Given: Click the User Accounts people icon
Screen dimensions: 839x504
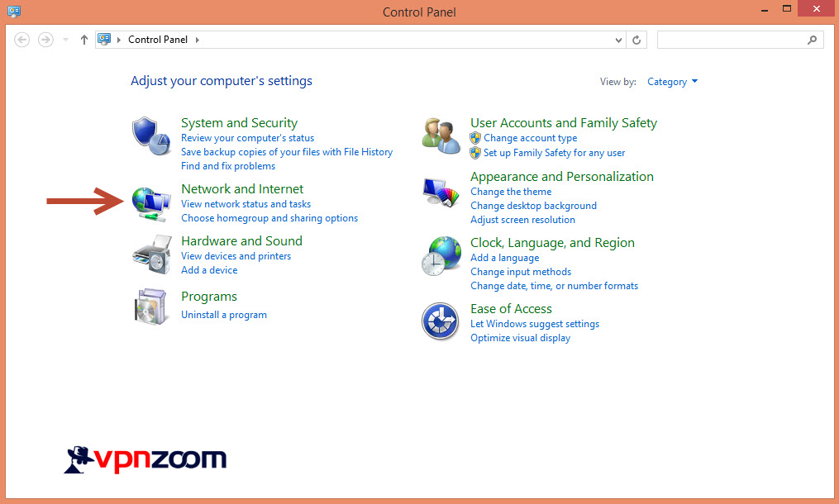Looking at the screenshot, I should point(441,136).
